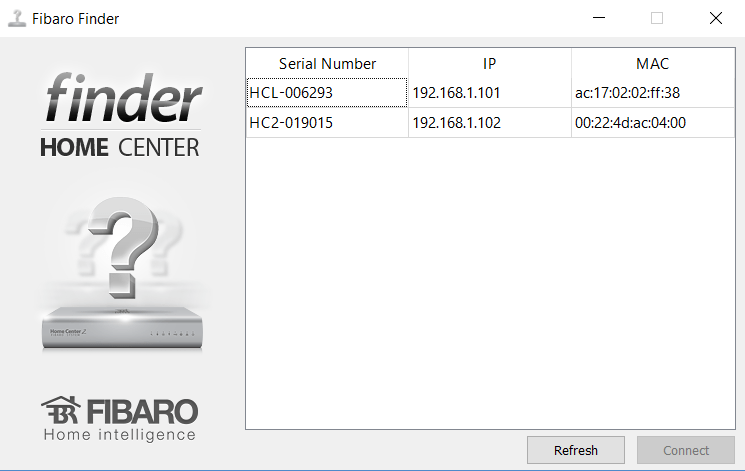The width and height of the screenshot is (745, 471).
Task: Close the Fibaro Finder window
Action: [x=716, y=18]
